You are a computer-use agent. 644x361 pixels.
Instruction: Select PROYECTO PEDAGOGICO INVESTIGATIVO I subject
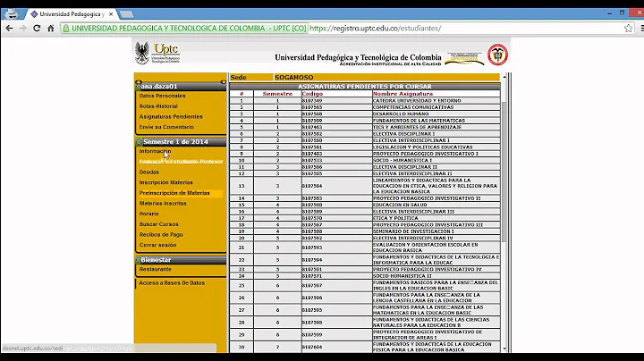(426, 154)
